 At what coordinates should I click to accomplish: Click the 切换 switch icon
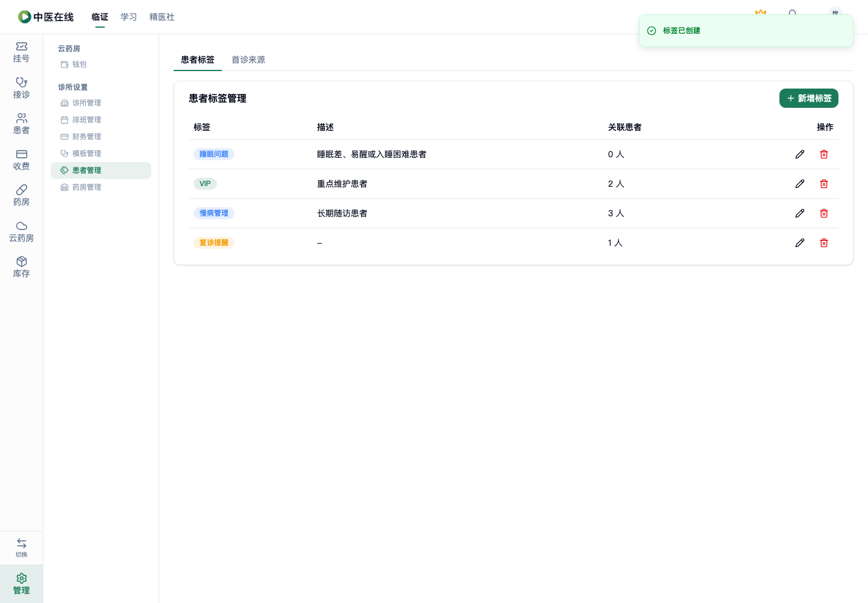pyautogui.click(x=21, y=548)
